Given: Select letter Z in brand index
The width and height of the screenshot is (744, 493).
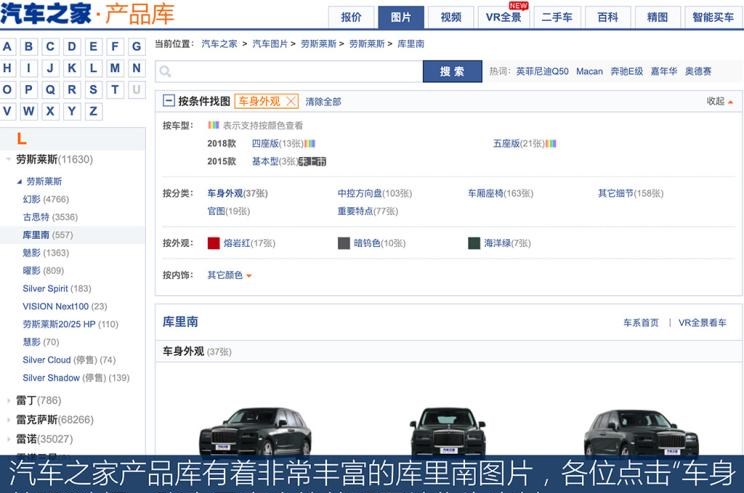Looking at the screenshot, I should click(x=93, y=111).
